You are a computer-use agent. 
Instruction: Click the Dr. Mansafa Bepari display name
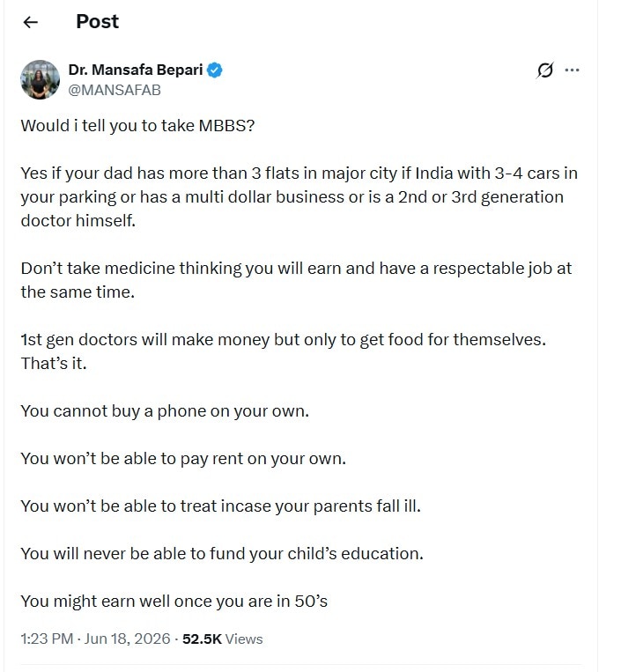coord(136,70)
